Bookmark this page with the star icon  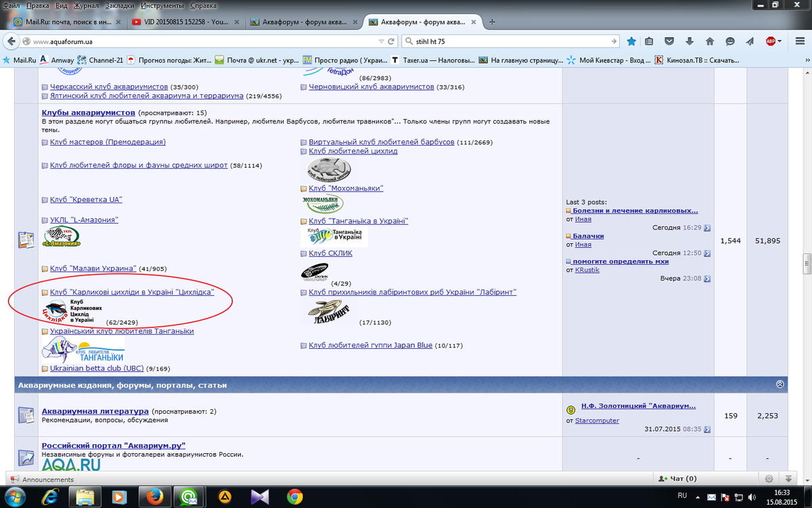tap(631, 41)
